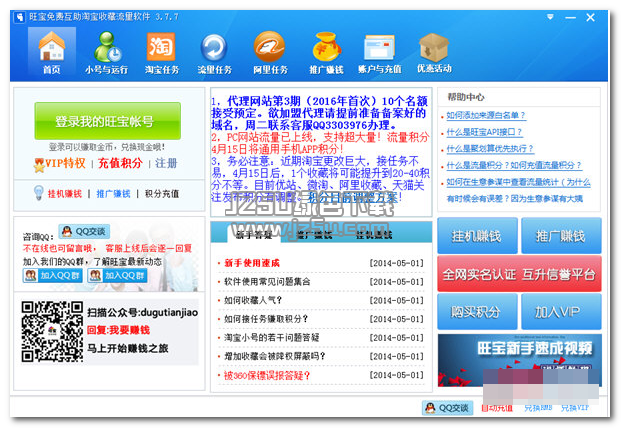The height and width of the screenshot is (428, 621).
Task: Click 兑换VIP link in status bar
Action: pos(575,408)
